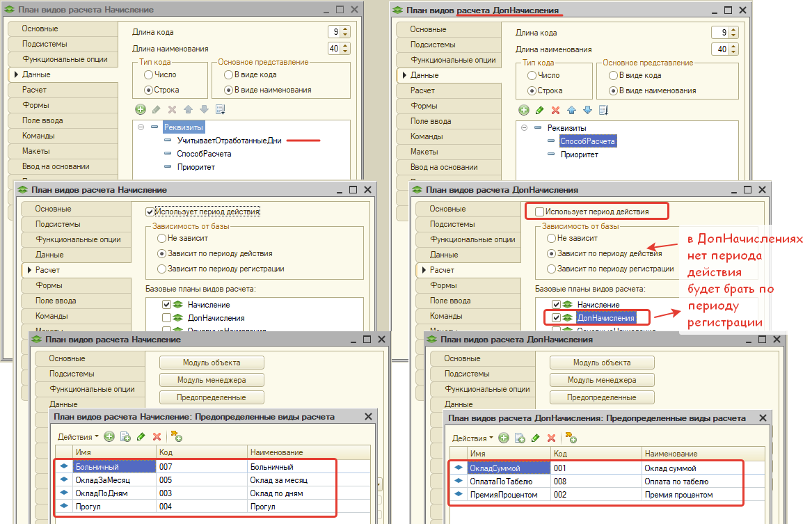Adjust 'Длина наименования' stepper in Начисление window

tap(345, 48)
